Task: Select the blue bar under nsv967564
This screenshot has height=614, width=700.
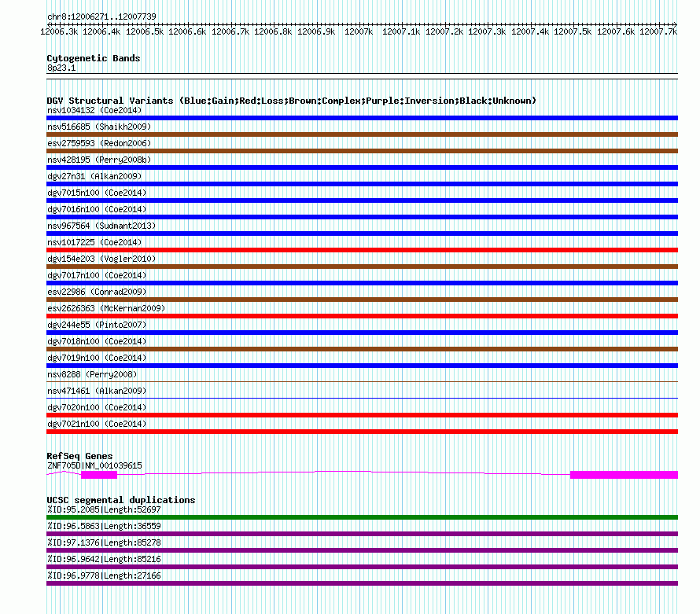Action: (x=362, y=233)
